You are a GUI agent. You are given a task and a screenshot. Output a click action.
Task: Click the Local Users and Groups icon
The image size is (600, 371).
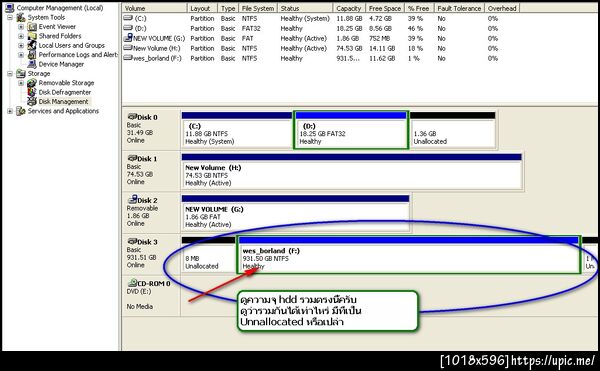click(x=32, y=45)
